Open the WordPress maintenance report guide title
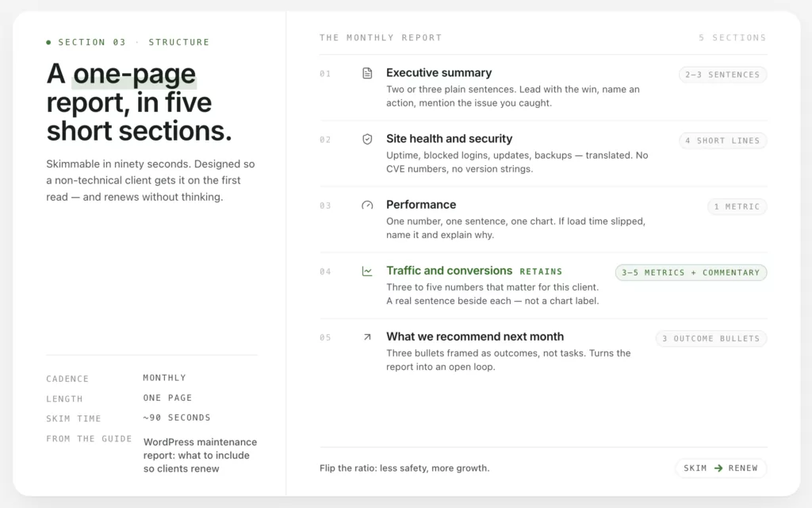The height and width of the screenshot is (508, 812). point(200,455)
